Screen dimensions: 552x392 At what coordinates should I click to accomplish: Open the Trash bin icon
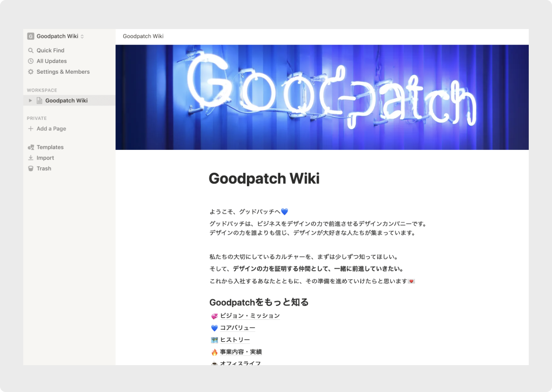31,168
